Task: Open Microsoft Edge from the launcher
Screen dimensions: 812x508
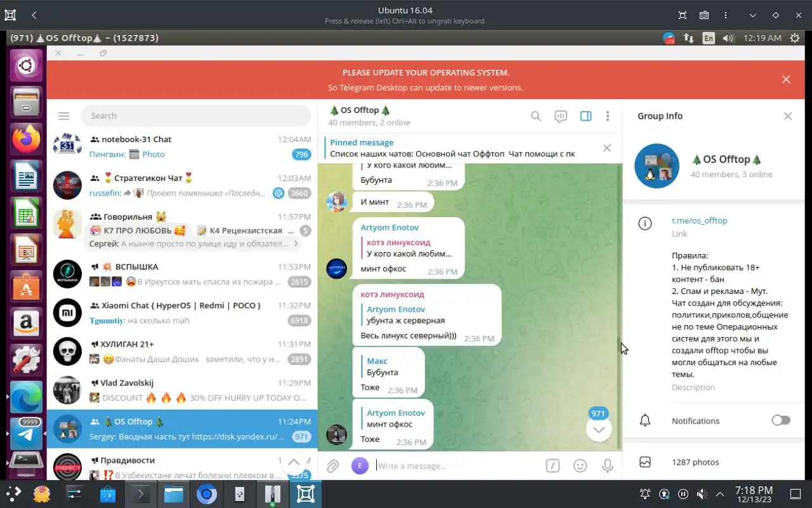Action: click(26, 397)
